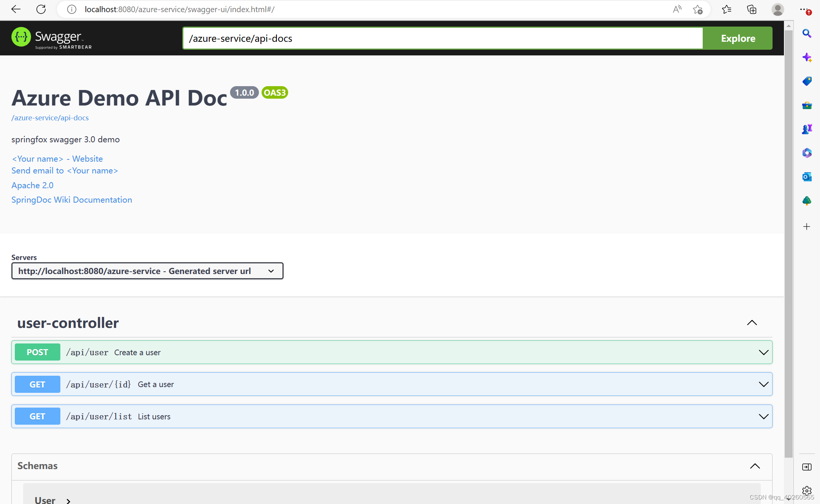Open Outlook icon in Edge sidebar
Screen dimensions: 820x504
point(807,177)
